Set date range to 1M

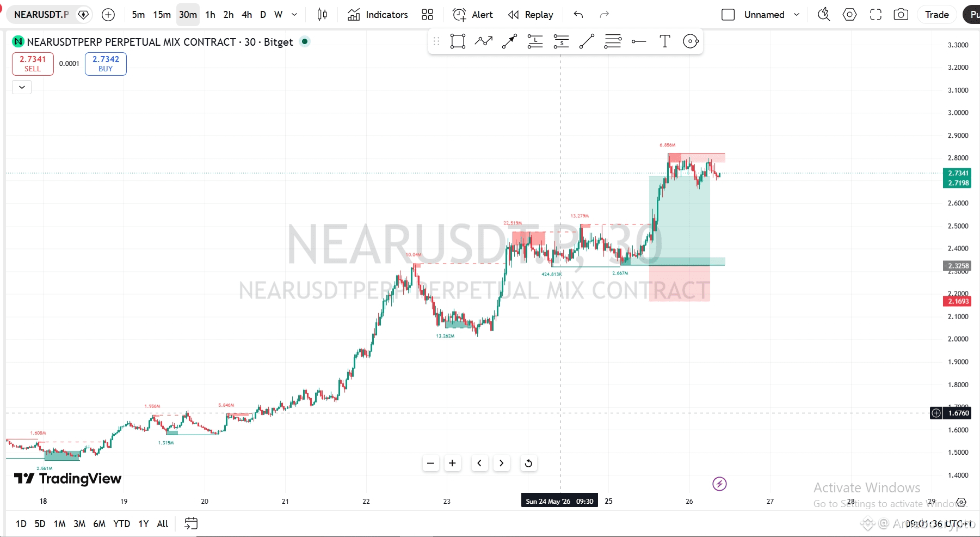pos(59,524)
